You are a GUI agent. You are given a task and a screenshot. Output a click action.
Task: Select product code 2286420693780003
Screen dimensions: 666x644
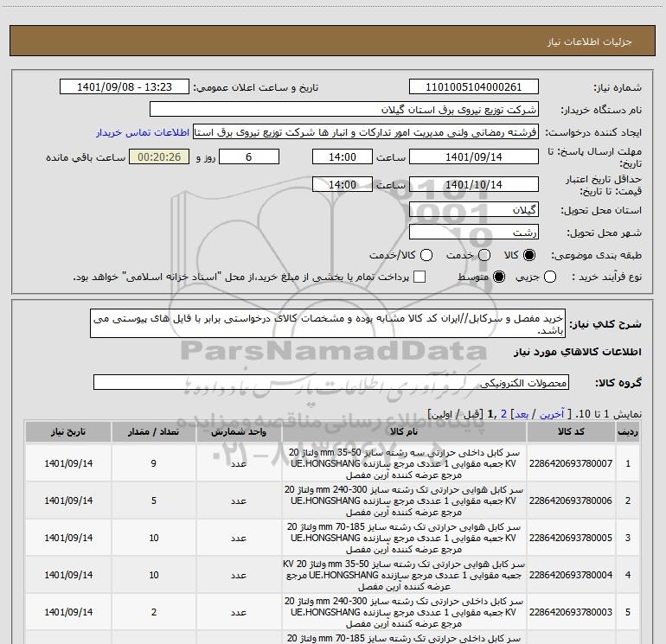pyautogui.click(x=571, y=612)
